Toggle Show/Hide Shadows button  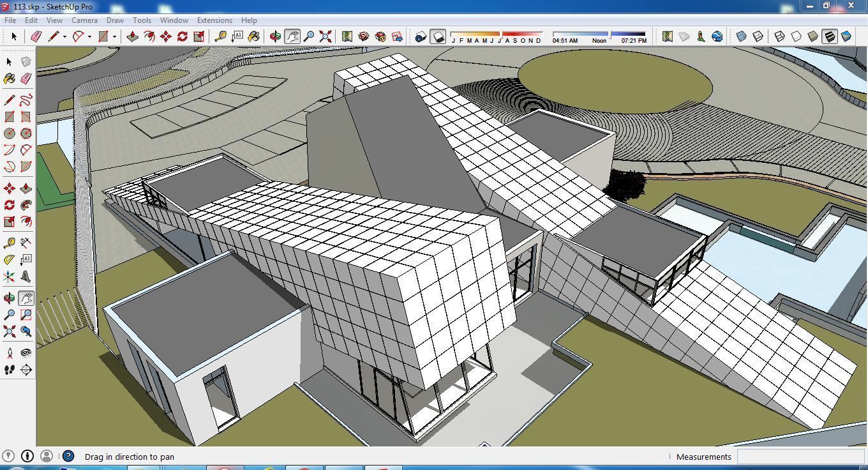click(x=438, y=36)
